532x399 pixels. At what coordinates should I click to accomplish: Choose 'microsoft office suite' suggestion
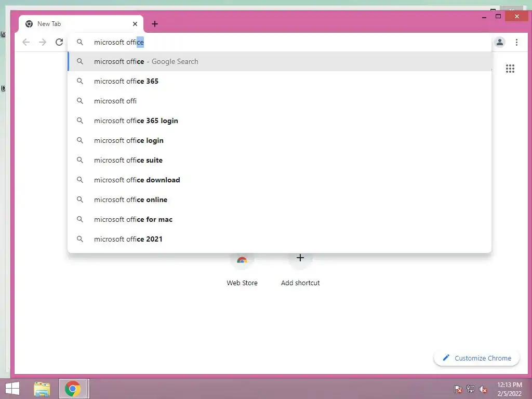280,160
